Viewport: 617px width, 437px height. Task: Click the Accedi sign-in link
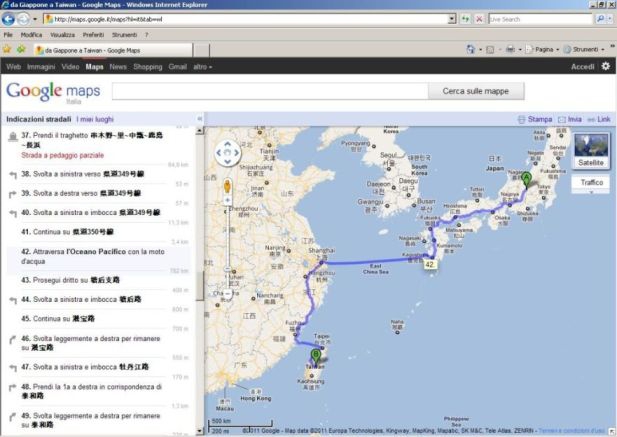click(x=582, y=66)
